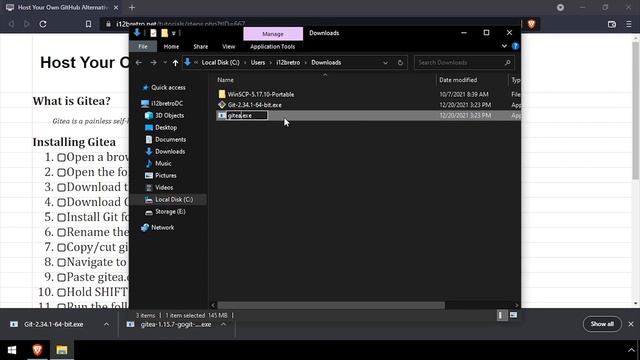Switch to details view layout
The width and height of the screenshot is (640, 360).
click(x=502, y=315)
